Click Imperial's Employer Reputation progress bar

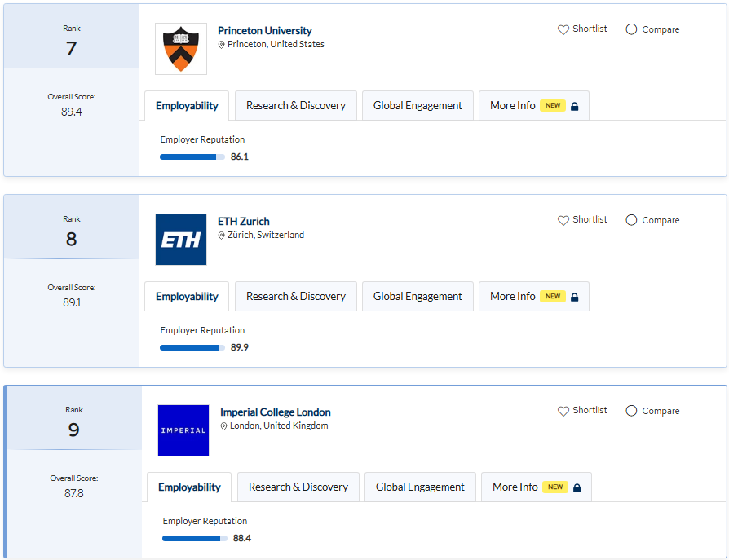click(194, 539)
